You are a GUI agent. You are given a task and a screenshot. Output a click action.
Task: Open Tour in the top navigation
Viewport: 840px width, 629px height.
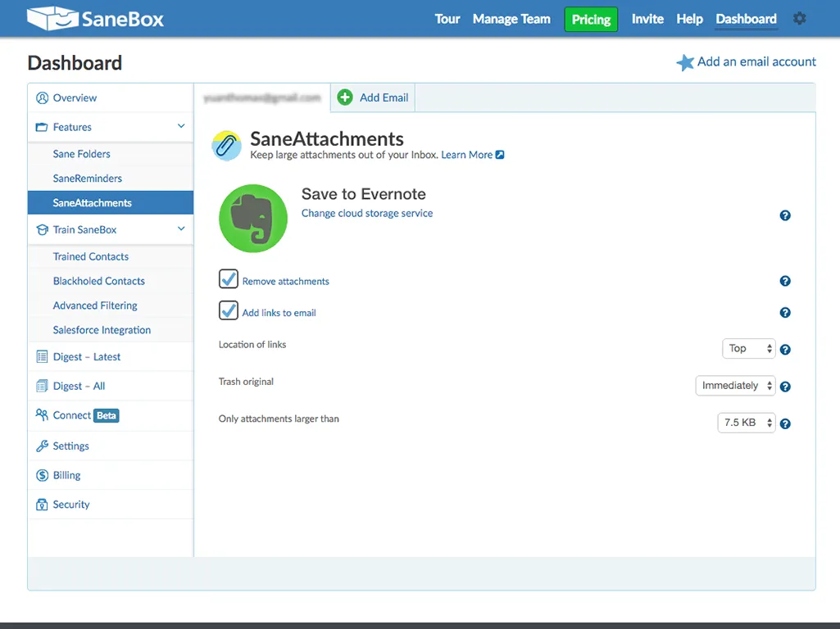coord(447,20)
